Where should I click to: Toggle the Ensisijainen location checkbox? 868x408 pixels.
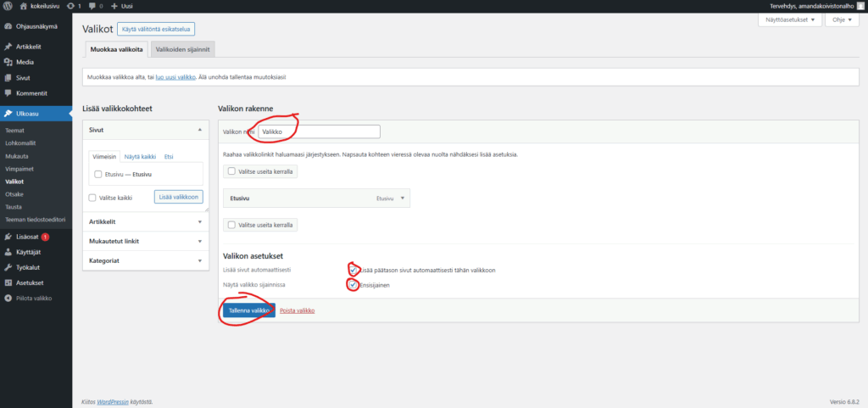(353, 285)
